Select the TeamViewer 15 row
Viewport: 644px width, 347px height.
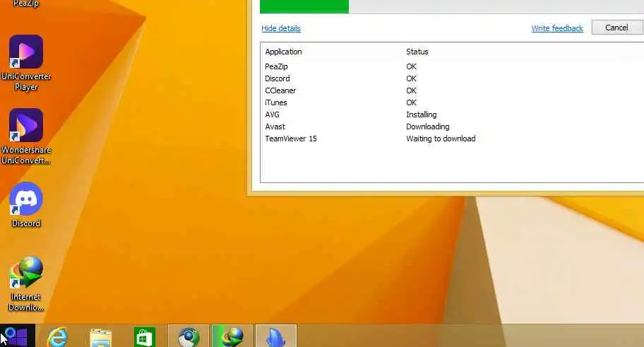click(x=452, y=139)
